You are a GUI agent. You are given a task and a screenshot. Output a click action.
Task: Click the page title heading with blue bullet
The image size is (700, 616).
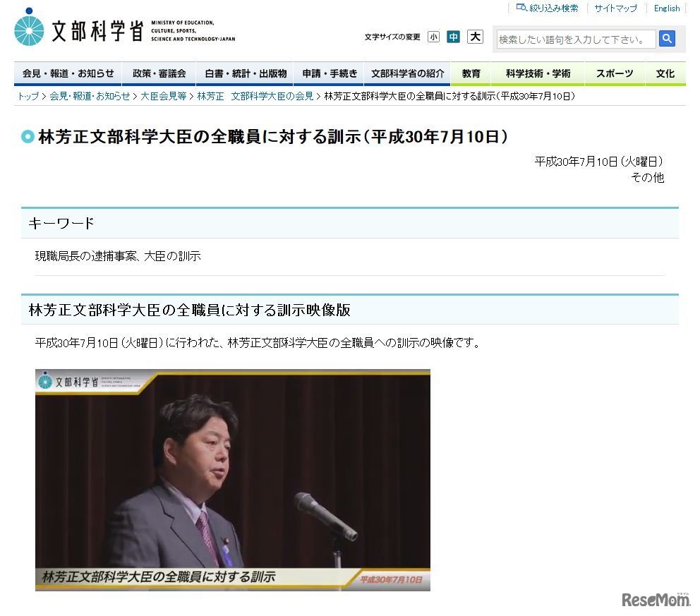pyautogui.click(x=265, y=137)
